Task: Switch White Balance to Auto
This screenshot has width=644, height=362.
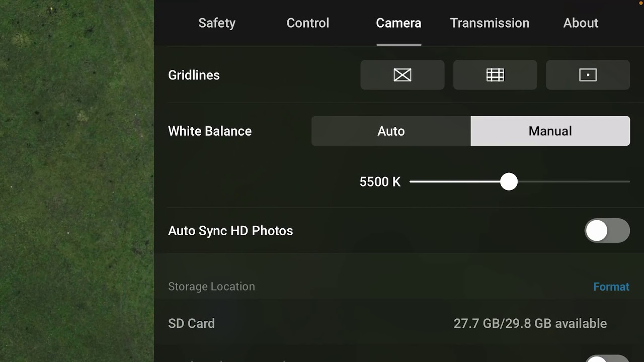Action: (391, 131)
